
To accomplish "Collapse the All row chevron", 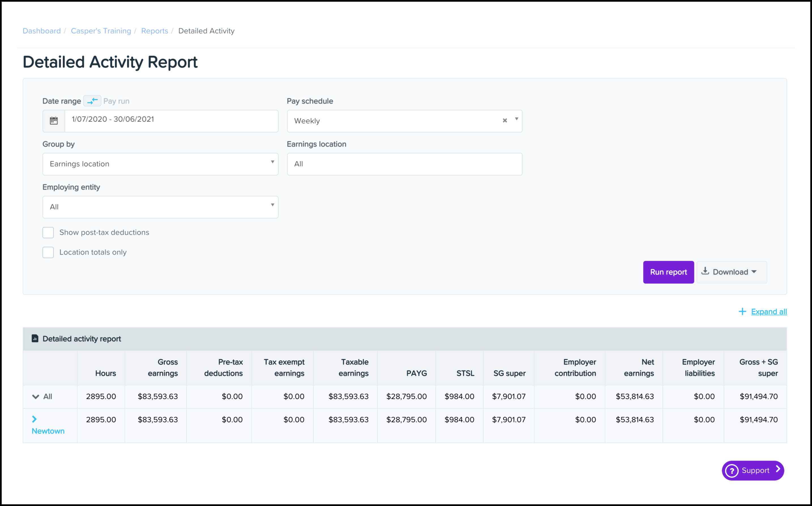I will click(x=35, y=396).
